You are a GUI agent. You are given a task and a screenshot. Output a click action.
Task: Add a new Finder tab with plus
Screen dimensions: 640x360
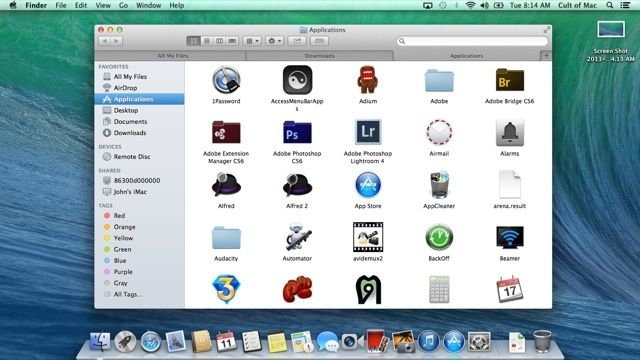[546, 56]
